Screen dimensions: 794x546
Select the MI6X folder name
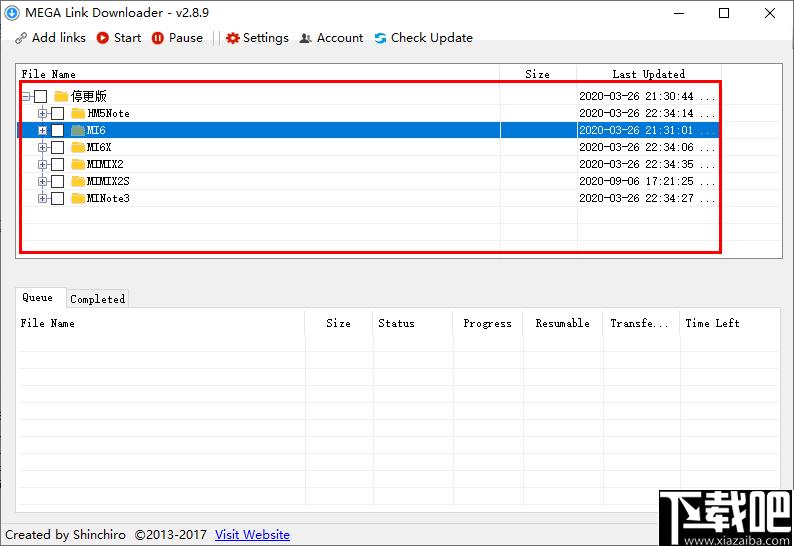coord(99,147)
